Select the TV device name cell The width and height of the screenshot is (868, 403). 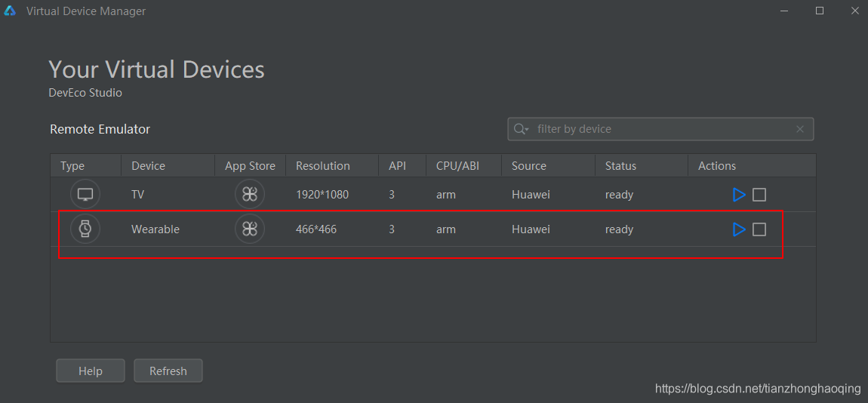tap(138, 195)
